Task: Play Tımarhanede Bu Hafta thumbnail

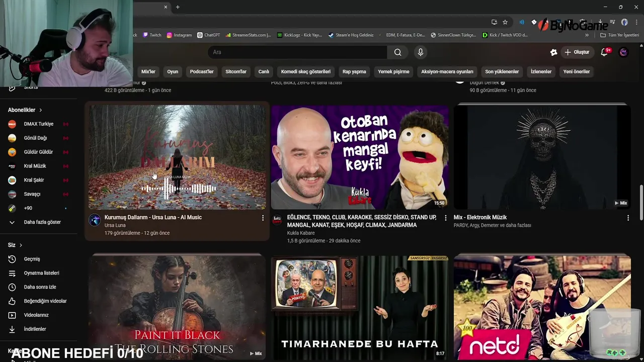Action: click(359, 308)
